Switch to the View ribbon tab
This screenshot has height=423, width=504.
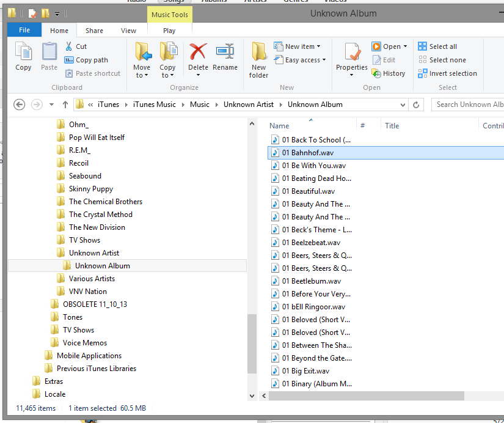tap(128, 31)
